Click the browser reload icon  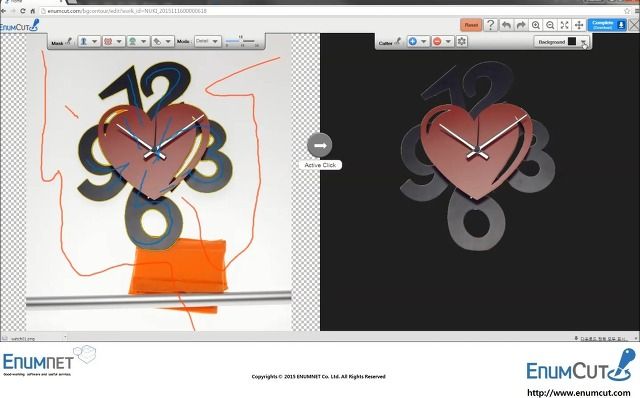22,11
